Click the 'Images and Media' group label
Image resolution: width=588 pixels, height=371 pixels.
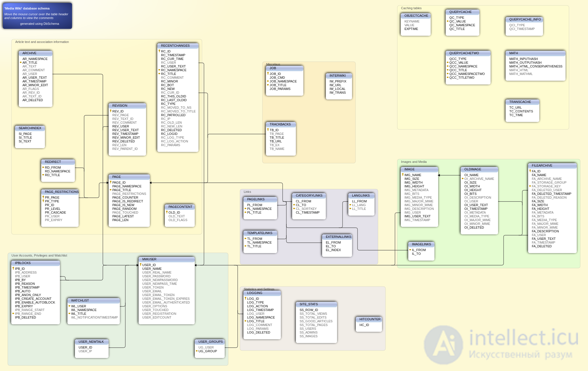click(x=414, y=162)
